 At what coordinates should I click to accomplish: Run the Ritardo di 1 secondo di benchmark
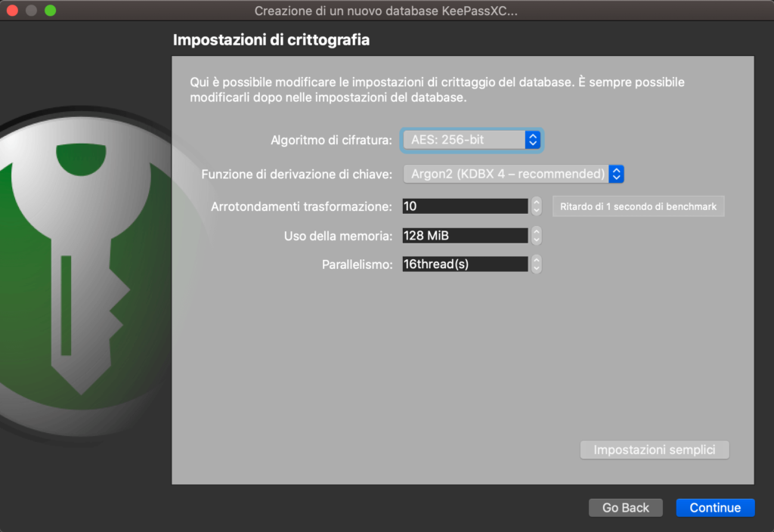click(638, 206)
